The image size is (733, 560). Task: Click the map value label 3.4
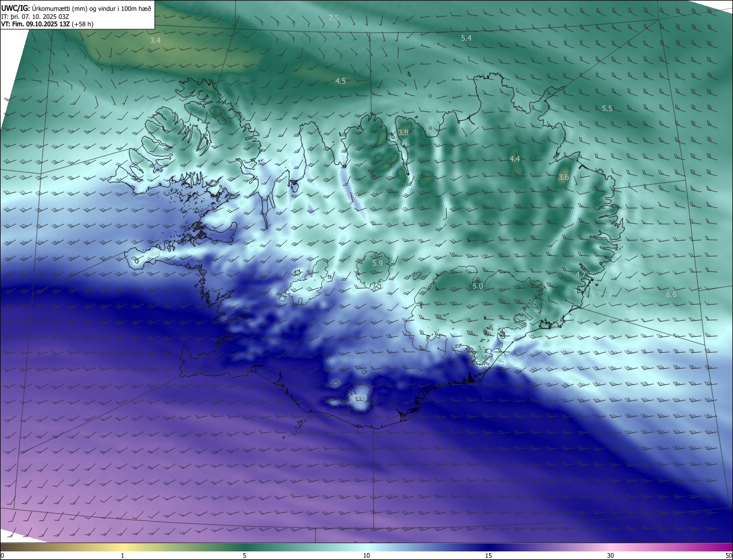click(x=155, y=41)
